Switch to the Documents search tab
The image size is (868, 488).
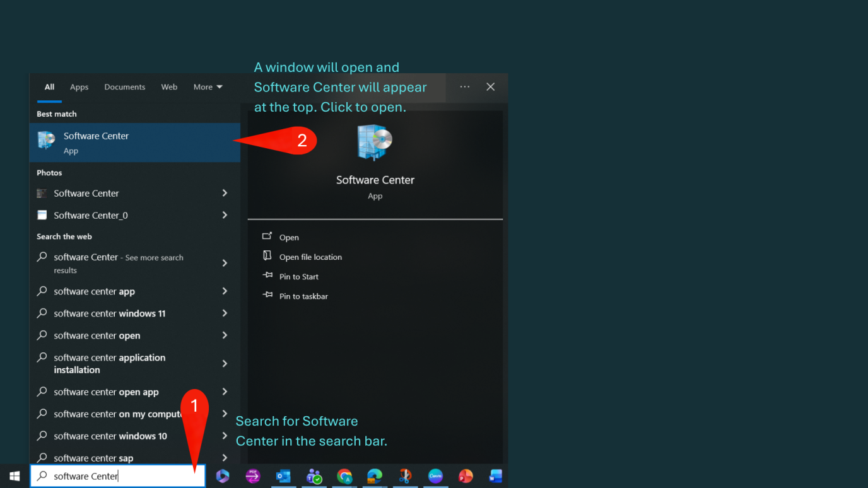tap(124, 87)
